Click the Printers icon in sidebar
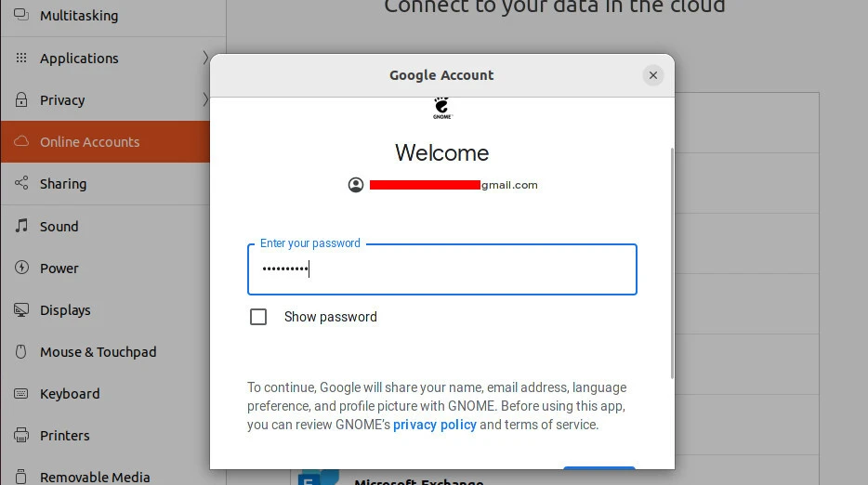Image resolution: width=868 pixels, height=485 pixels. (x=20, y=435)
